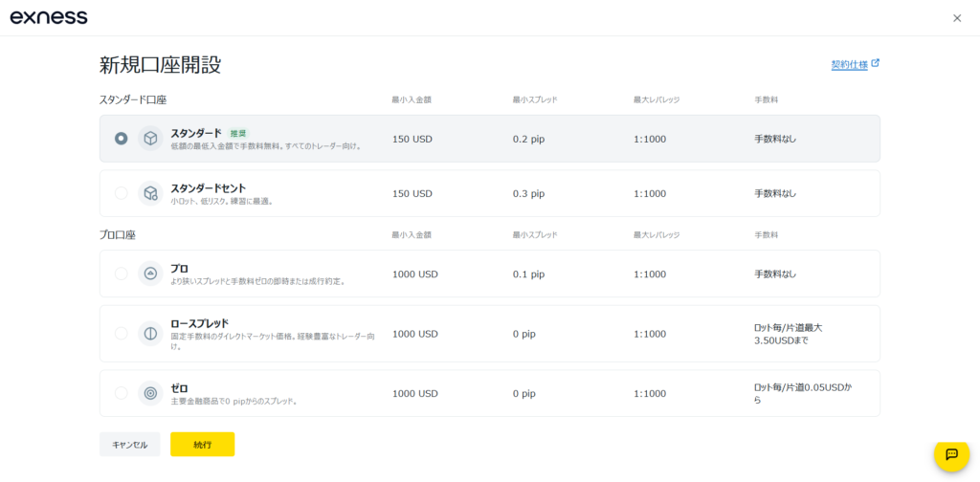The image size is (980, 482).
Task: Click the Exness logo
Action: point(49,17)
